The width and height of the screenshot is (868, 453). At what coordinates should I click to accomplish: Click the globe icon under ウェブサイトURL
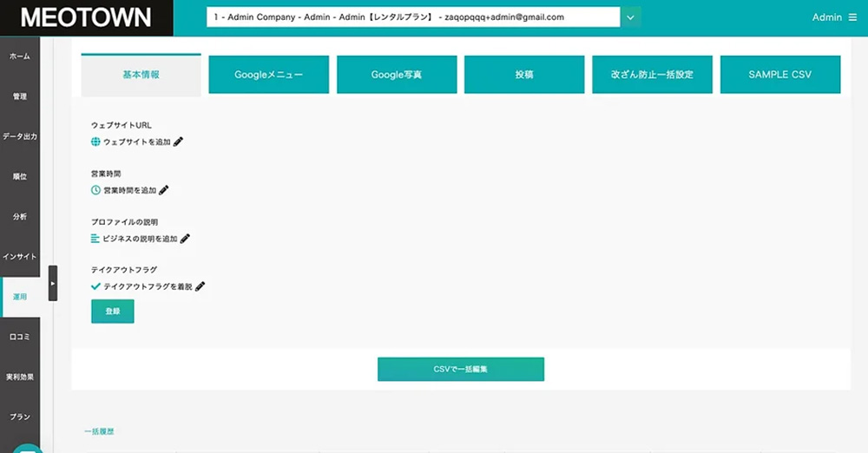(x=96, y=141)
